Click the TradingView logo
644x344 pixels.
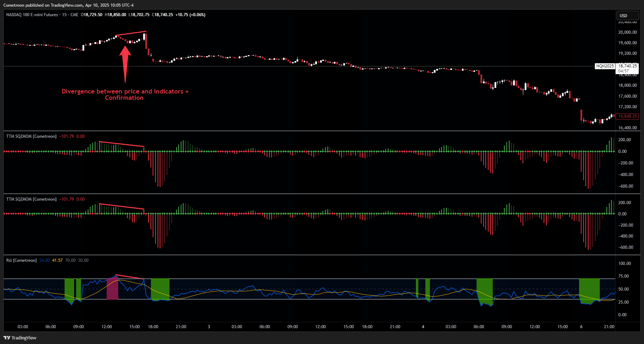click(20, 338)
